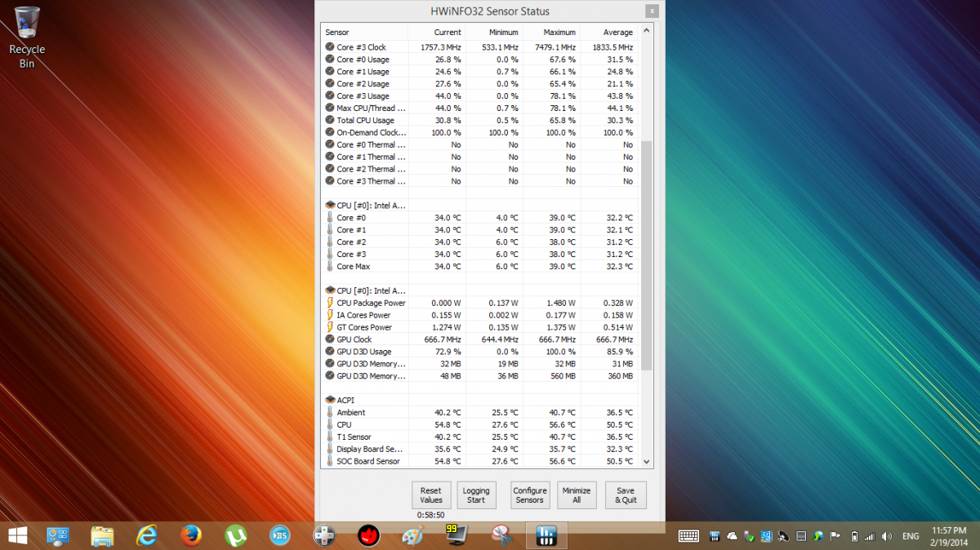Image resolution: width=980 pixels, height=550 pixels.
Task: Click the sensor list scrollbar thumb
Action: [647, 255]
